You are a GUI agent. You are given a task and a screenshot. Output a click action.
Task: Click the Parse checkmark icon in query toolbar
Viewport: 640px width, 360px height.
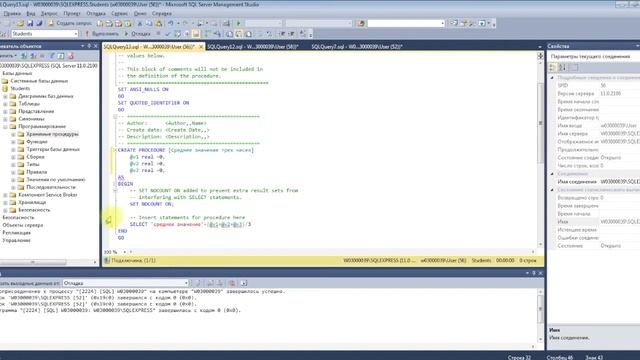coord(167,33)
